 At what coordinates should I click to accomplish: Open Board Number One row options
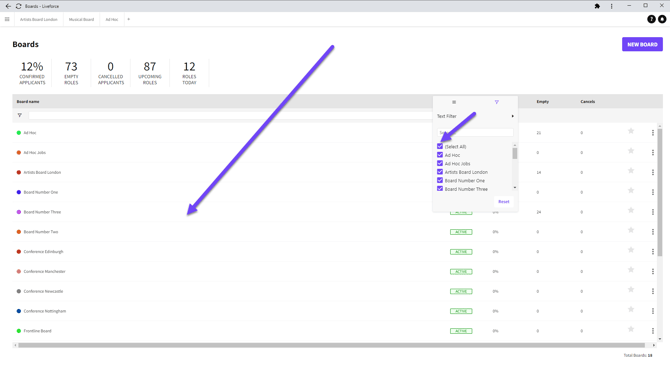tap(653, 192)
